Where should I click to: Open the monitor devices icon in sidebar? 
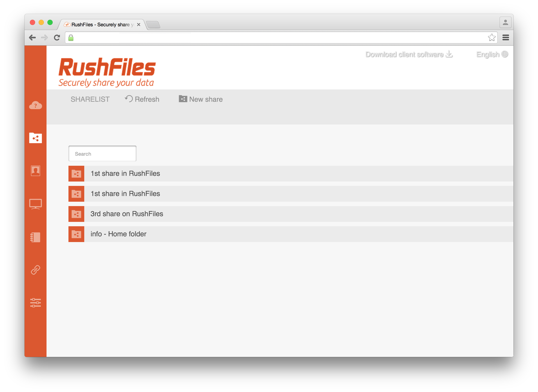tap(35, 204)
